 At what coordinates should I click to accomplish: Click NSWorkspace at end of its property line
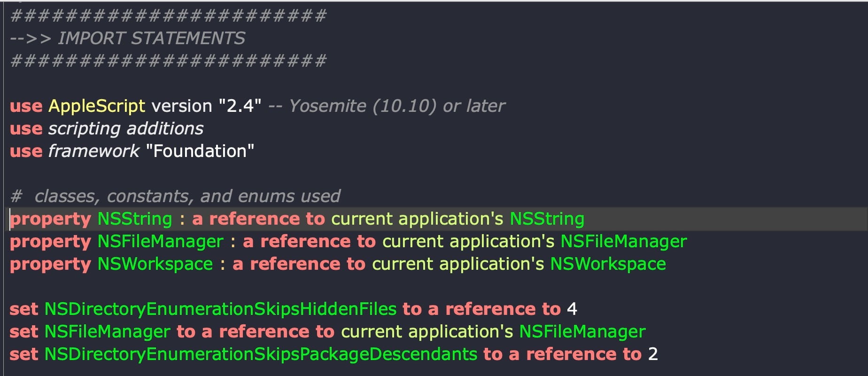(x=608, y=264)
